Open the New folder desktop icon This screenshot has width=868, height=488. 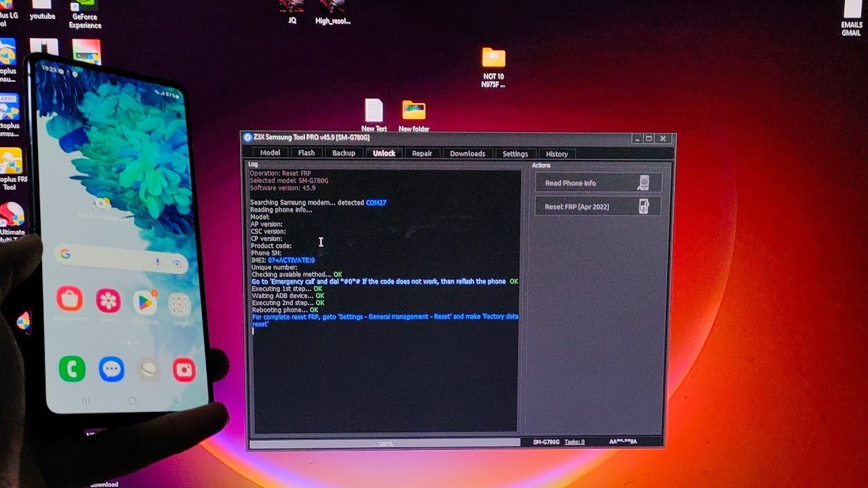click(x=414, y=115)
